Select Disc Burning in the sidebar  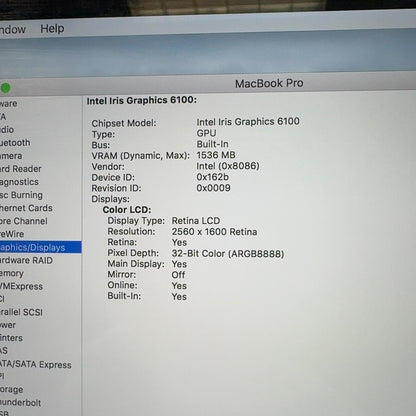click(x=21, y=195)
